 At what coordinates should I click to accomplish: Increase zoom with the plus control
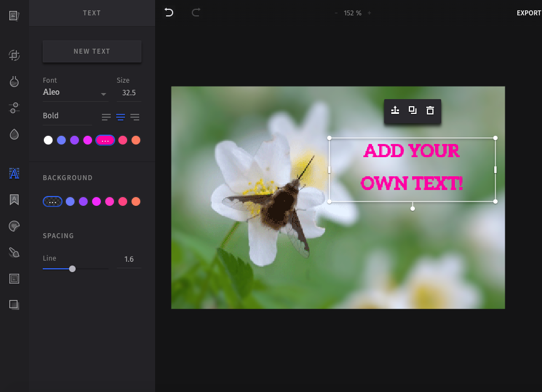pyautogui.click(x=370, y=13)
